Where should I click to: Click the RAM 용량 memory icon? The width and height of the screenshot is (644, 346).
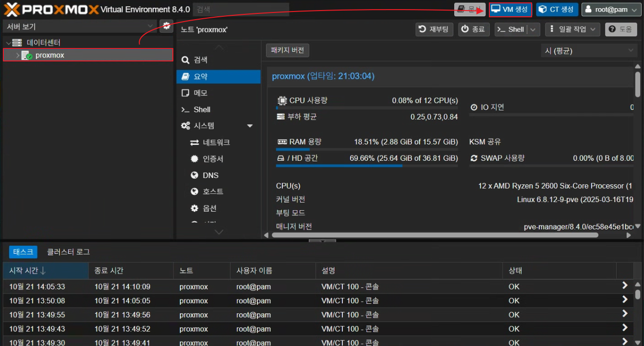pos(282,142)
